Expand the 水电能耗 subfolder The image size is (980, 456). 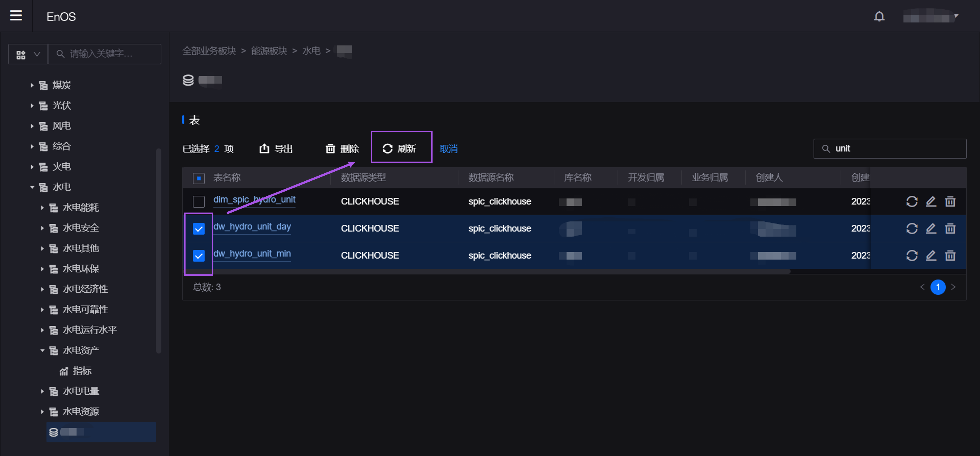tap(42, 207)
